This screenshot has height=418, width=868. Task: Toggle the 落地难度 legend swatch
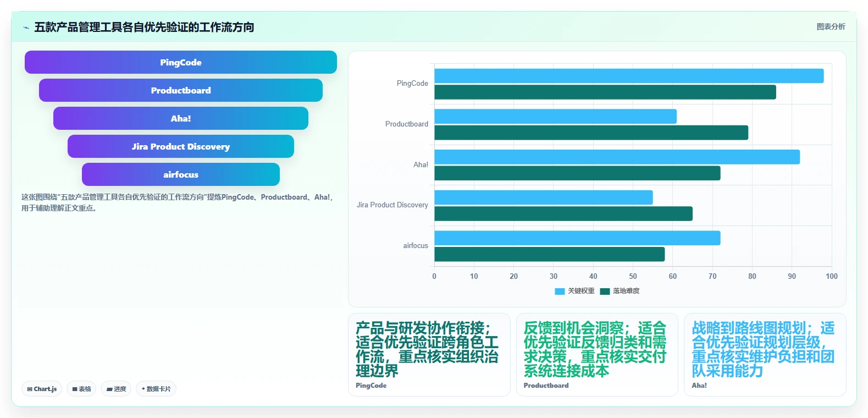point(605,291)
